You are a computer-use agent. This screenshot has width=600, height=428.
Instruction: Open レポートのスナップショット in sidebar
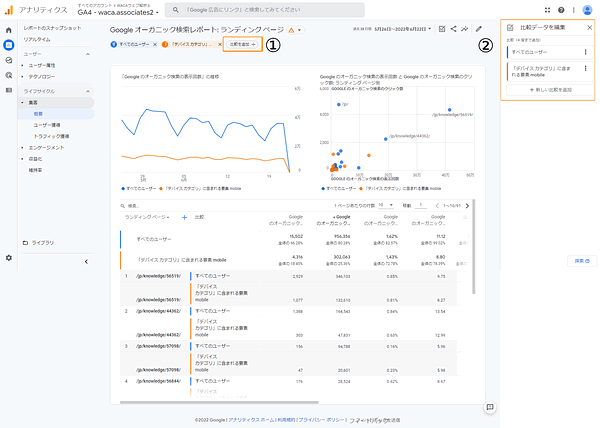pos(52,28)
